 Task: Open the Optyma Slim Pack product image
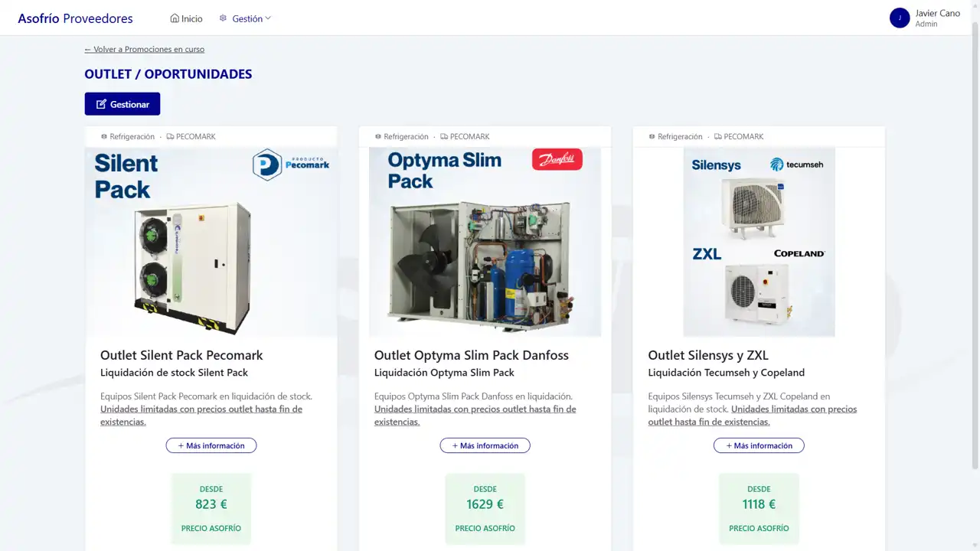(485, 242)
